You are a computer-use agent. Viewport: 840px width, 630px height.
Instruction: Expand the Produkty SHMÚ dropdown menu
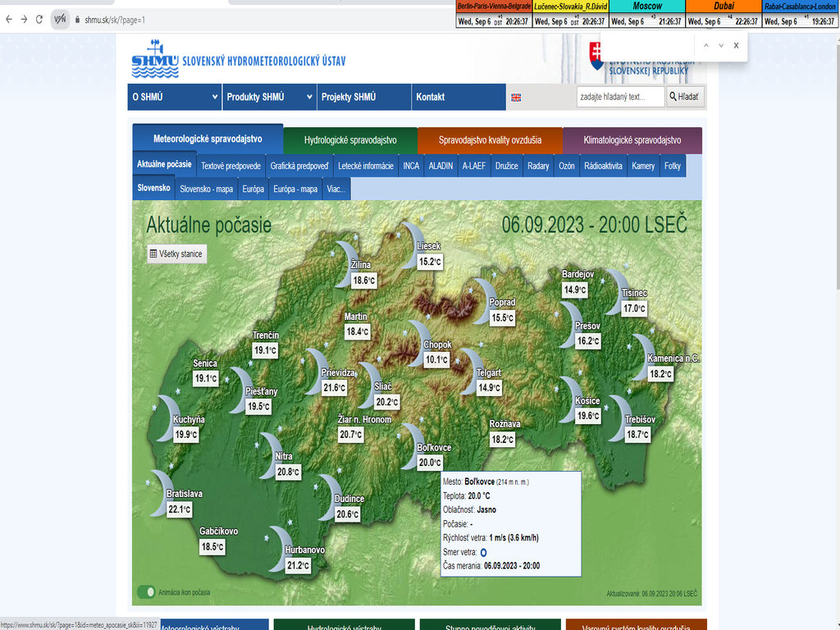pos(269,97)
